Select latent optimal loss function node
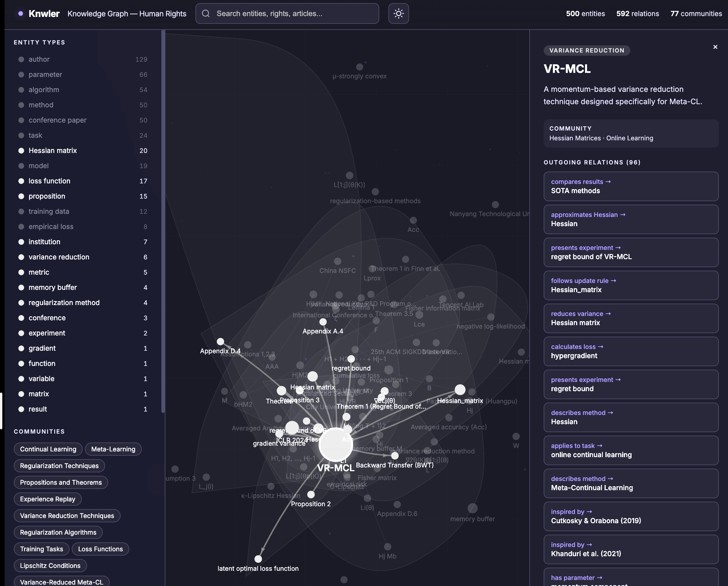The height and width of the screenshot is (586, 728). [258, 559]
